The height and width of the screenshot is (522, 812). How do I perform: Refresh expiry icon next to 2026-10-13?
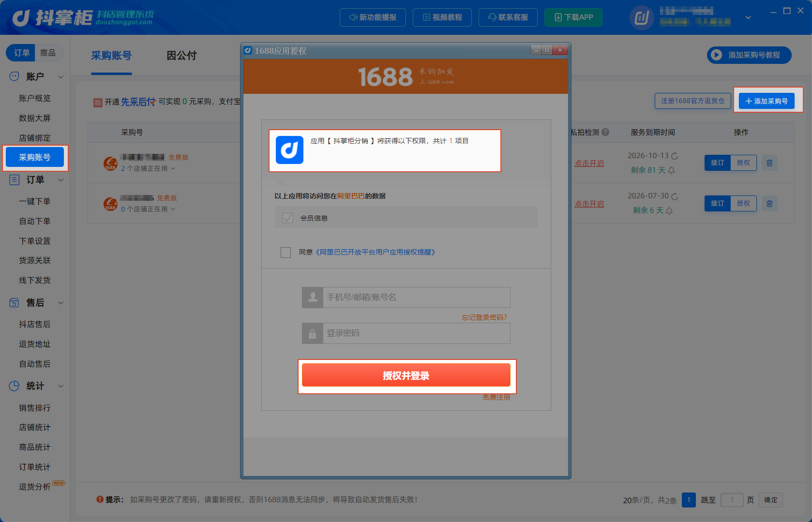coord(675,156)
